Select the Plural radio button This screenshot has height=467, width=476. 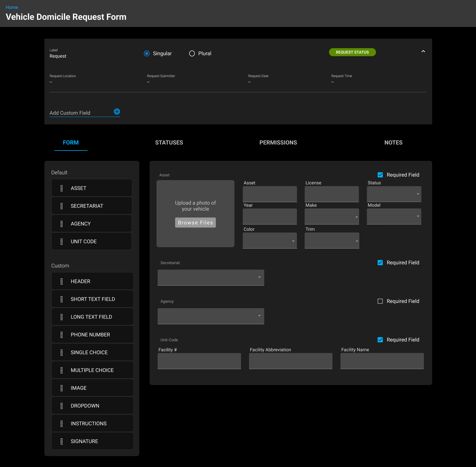[192, 54]
